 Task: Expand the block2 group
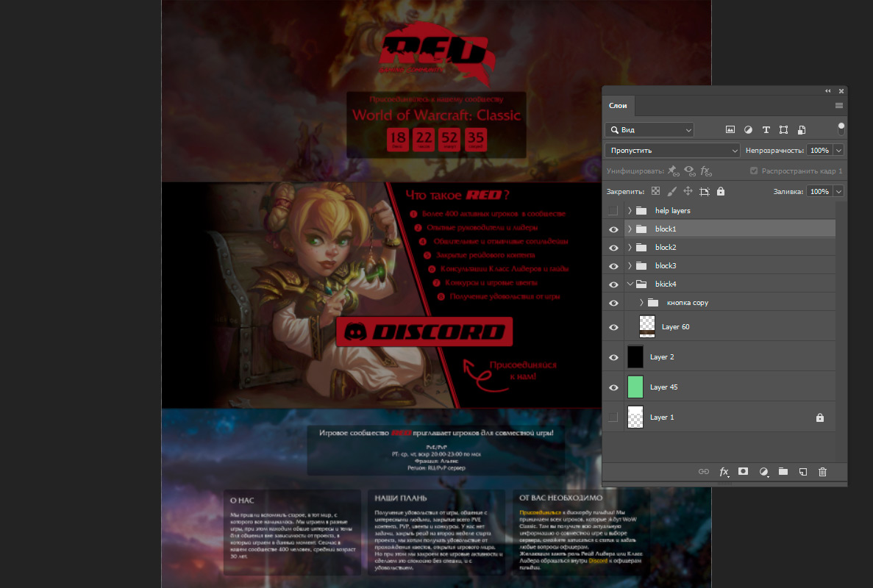pos(630,248)
